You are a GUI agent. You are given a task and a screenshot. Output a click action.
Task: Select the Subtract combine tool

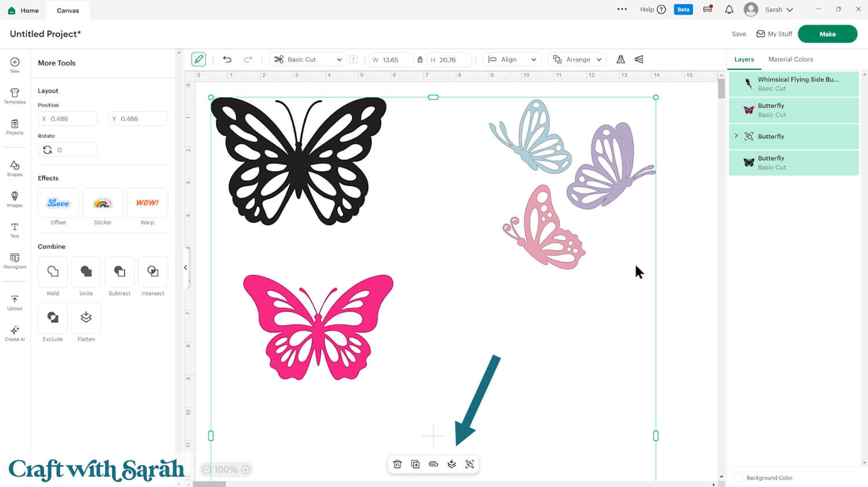tap(119, 272)
